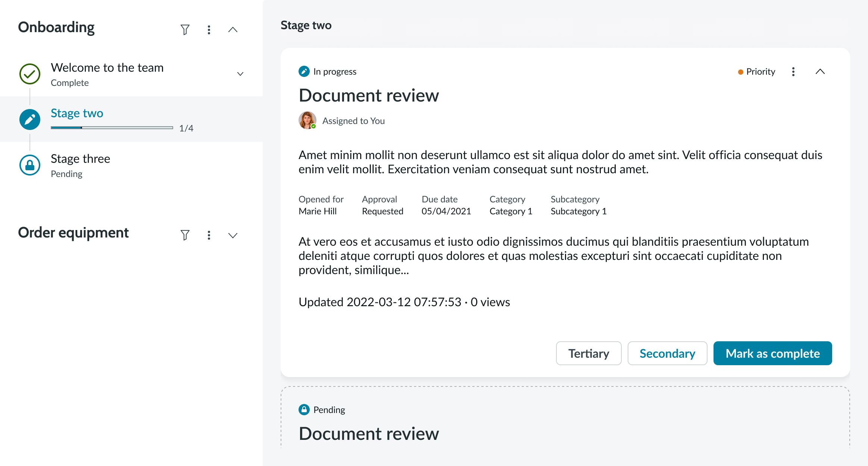Expand the Order equipment section
This screenshot has width=868, height=466.
pos(233,235)
